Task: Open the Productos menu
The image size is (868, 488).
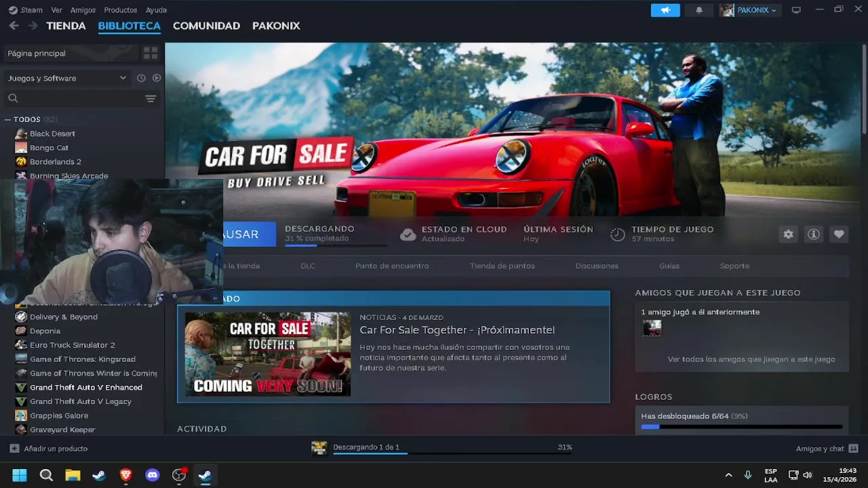Action: point(120,10)
